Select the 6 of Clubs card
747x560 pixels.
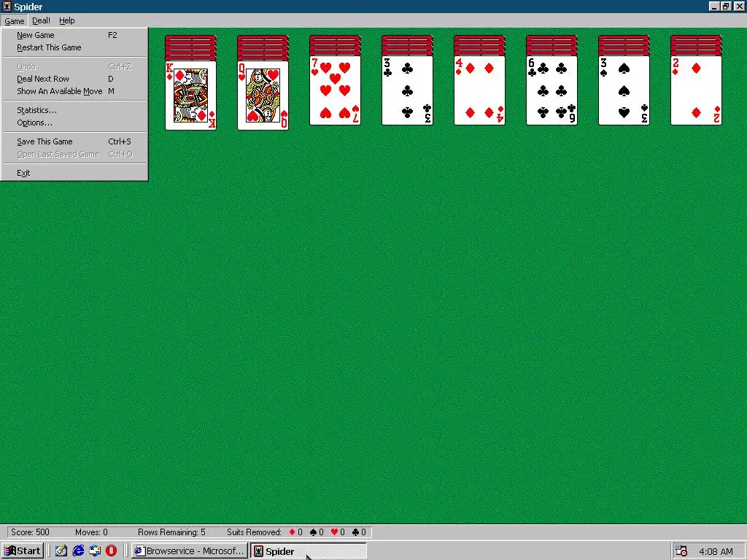tap(551, 90)
